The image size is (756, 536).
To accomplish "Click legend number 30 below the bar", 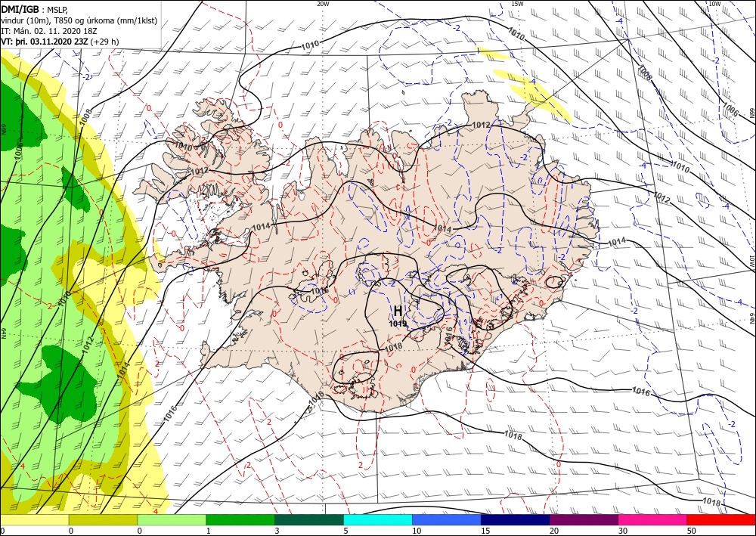I will (622, 531).
